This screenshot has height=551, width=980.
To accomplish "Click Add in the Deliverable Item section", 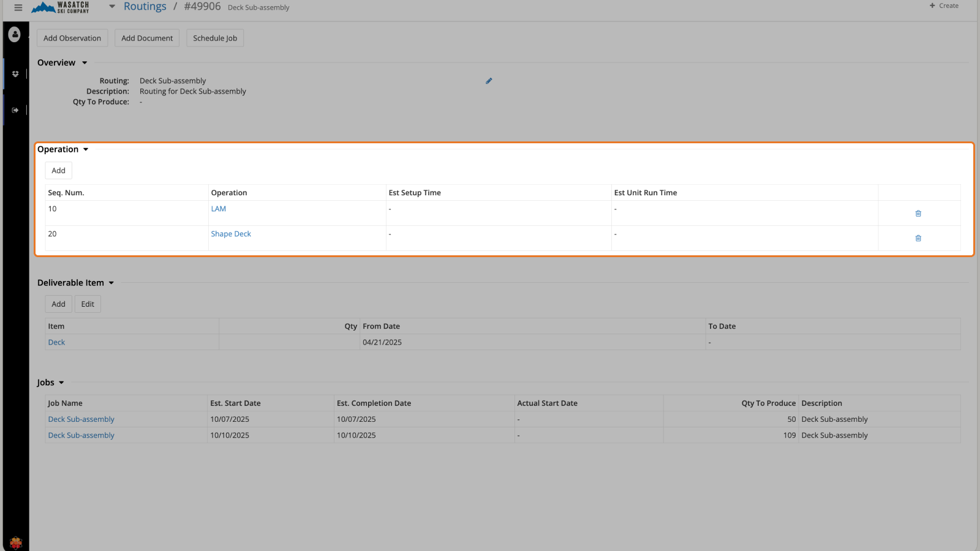I will coord(58,304).
